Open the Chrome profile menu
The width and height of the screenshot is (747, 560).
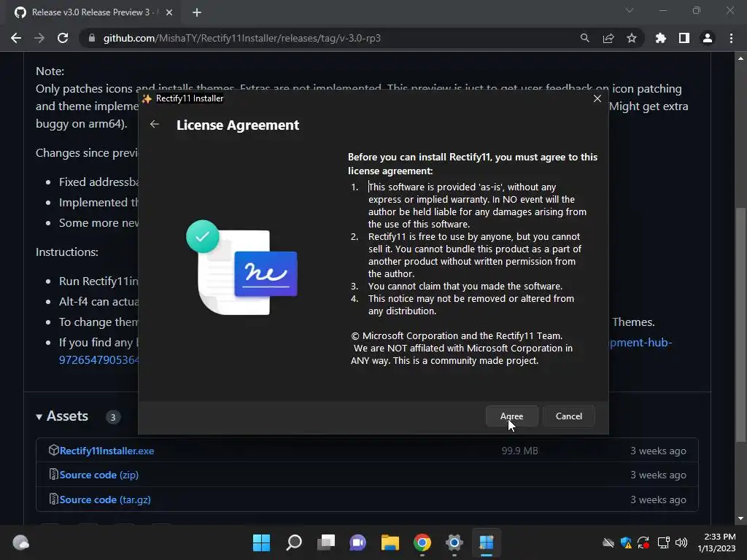tap(708, 38)
